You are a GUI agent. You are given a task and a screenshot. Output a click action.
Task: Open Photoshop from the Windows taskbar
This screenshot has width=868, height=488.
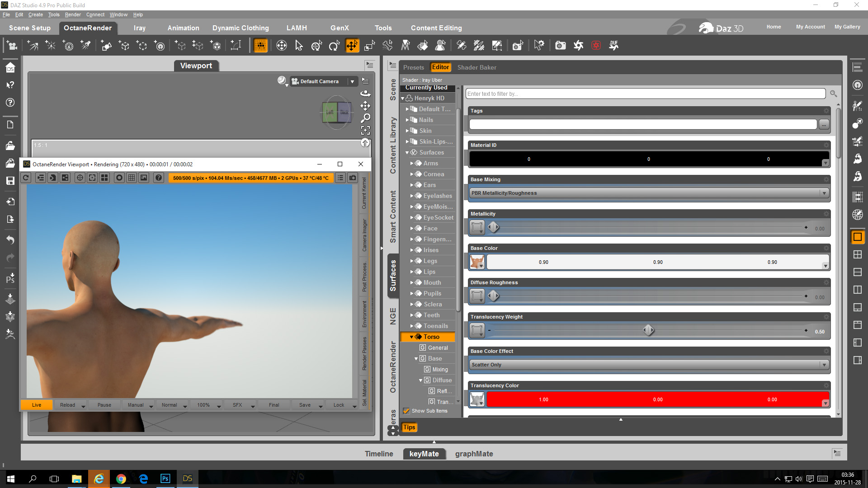coord(165,479)
